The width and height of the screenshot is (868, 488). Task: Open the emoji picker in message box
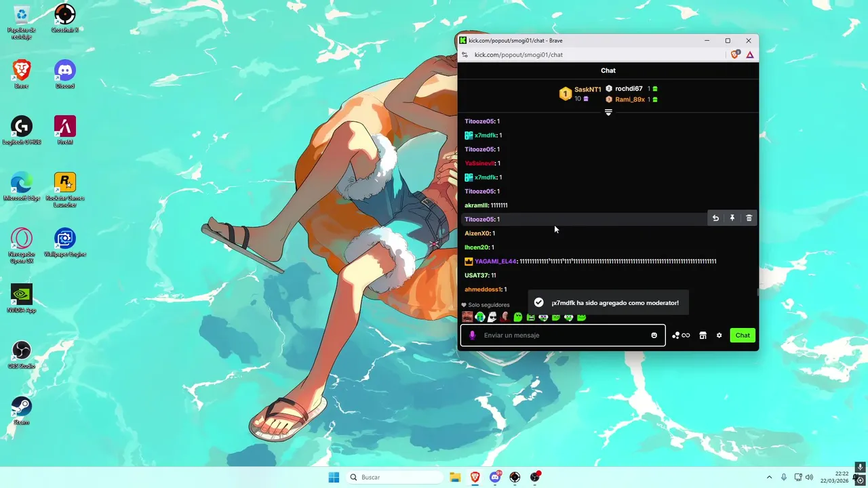coord(654,335)
